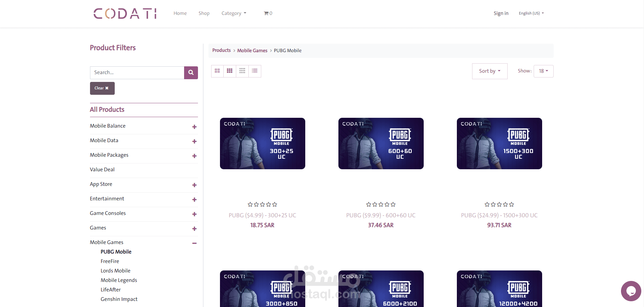This screenshot has height=307, width=644.
Task: Select the Genshin Impact subcategory
Action: click(x=119, y=299)
